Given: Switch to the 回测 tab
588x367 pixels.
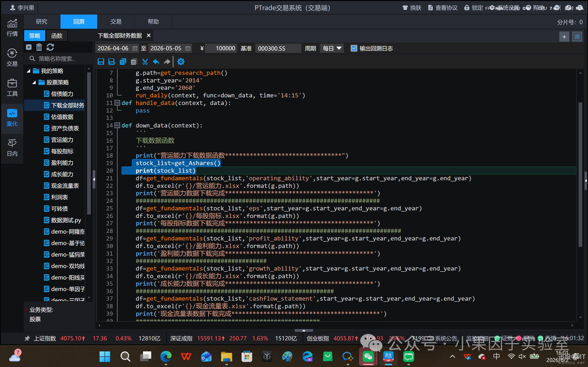Looking at the screenshot, I should click(79, 22).
